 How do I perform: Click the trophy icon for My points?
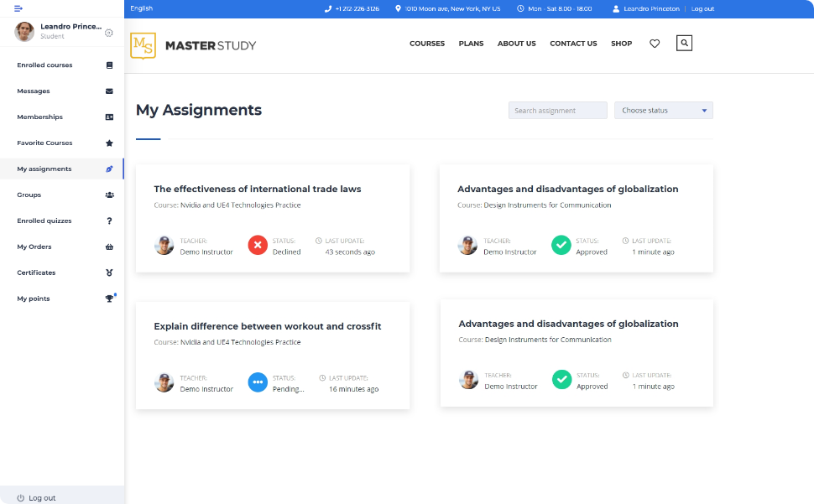109,299
